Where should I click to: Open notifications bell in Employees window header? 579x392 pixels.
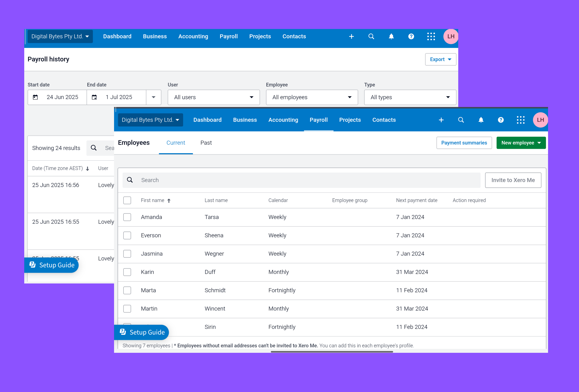[481, 120]
